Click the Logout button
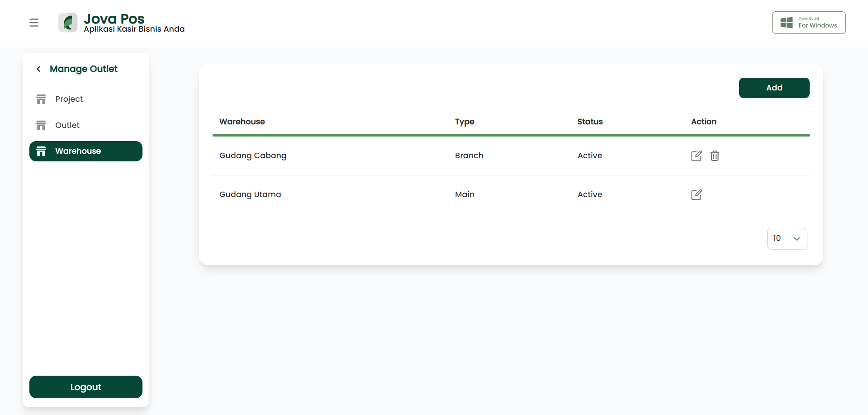 coord(86,387)
